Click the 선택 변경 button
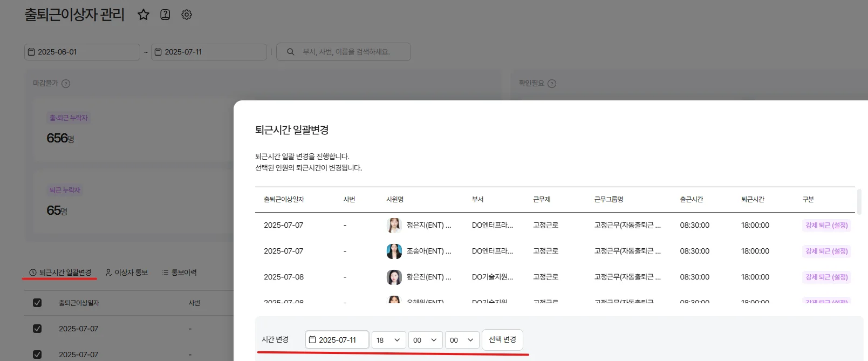 (x=502, y=339)
